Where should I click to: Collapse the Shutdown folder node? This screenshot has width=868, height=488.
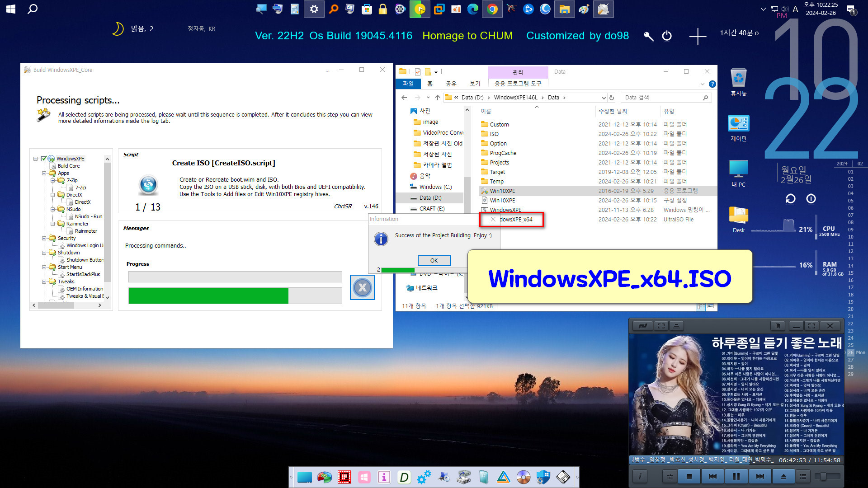(44, 253)
